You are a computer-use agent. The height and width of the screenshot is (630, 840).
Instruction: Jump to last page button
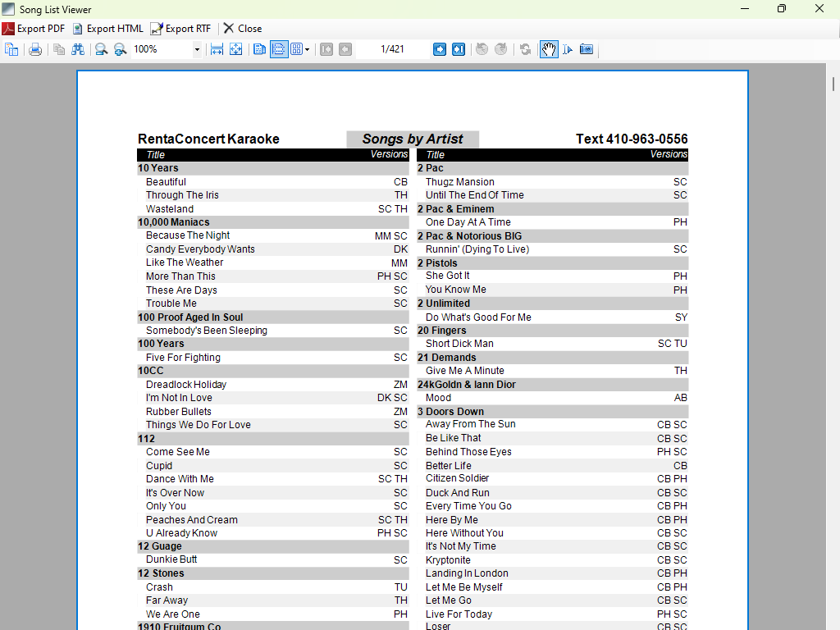(459, 49)
